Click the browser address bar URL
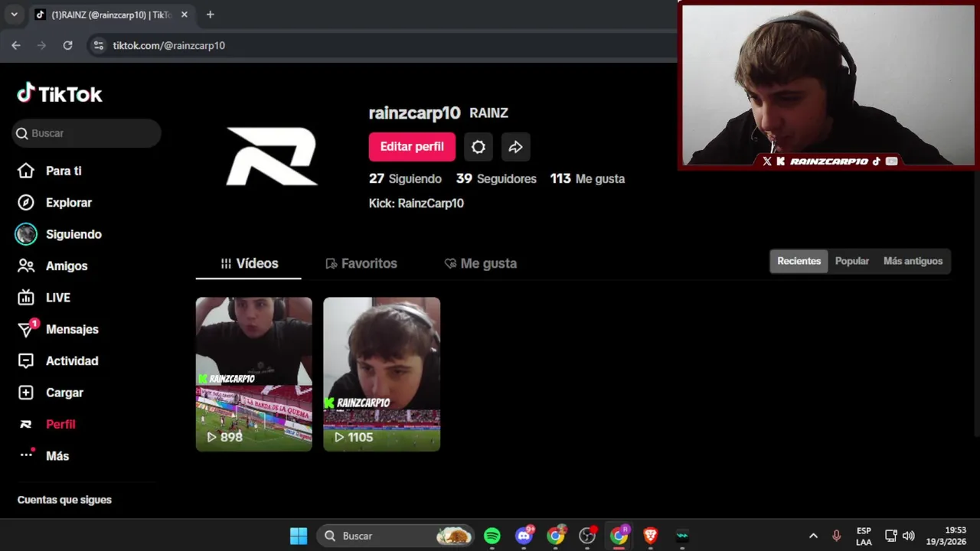Viewport: 980px width, 551px height. coord(169,45)
